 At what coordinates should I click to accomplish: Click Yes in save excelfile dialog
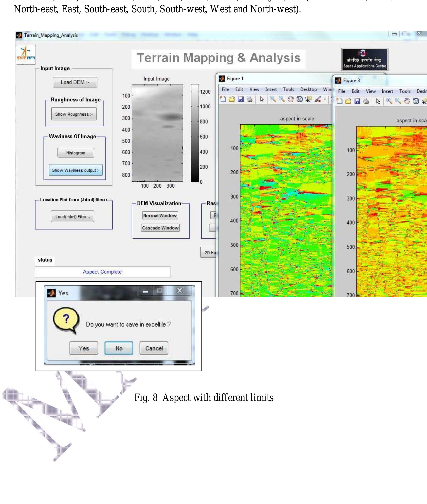coord(84,348)
